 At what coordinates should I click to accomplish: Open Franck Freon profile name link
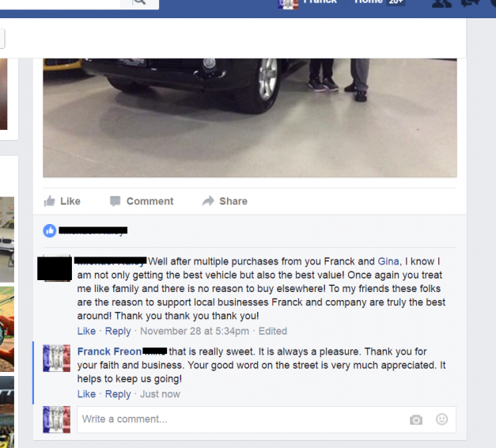[x=109, y=351]
